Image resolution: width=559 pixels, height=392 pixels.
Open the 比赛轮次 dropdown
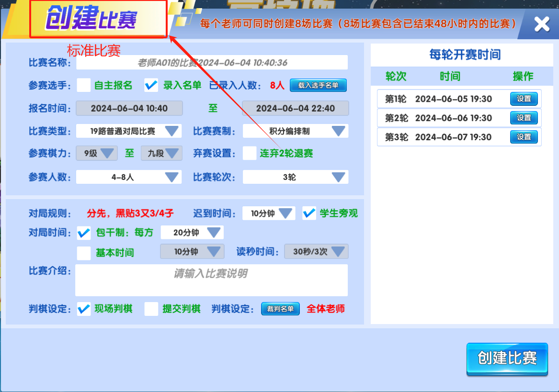pos(295,177)
